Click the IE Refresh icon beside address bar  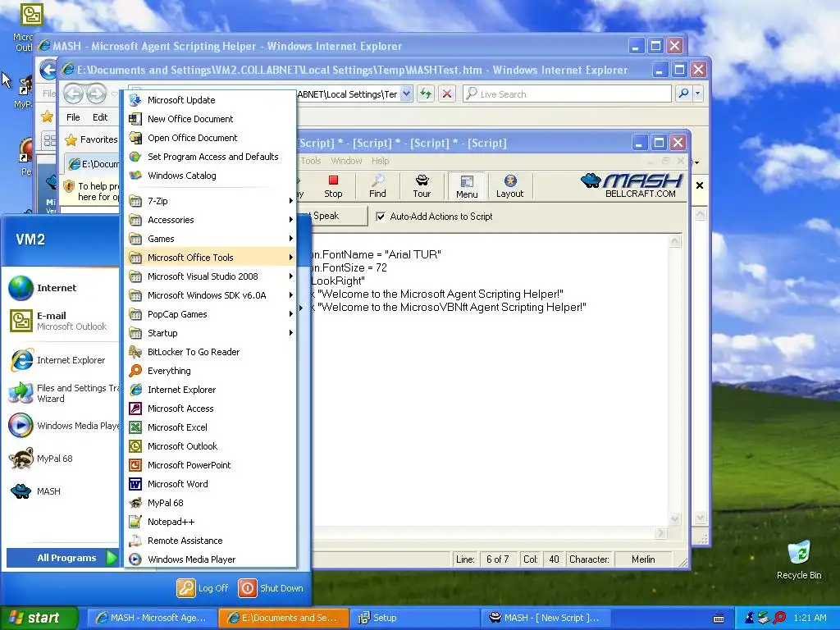426,94
